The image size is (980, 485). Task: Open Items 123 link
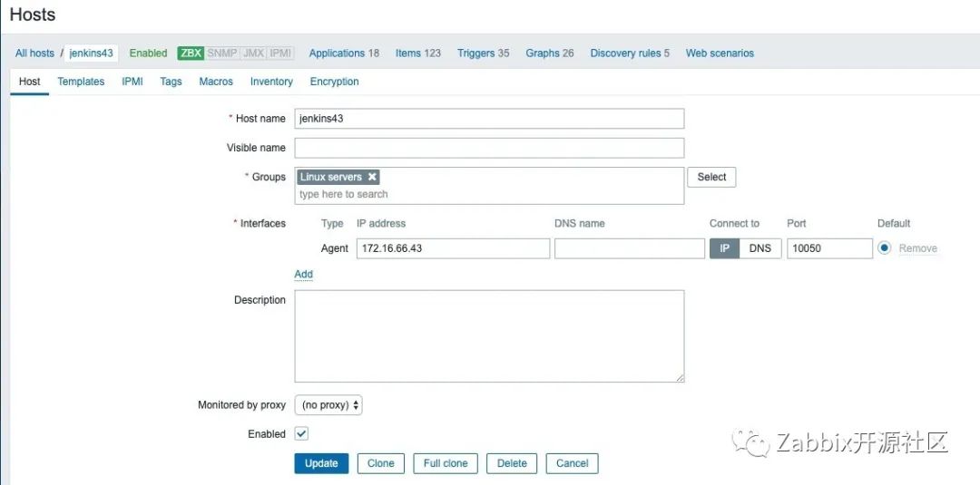pos(418,53)
